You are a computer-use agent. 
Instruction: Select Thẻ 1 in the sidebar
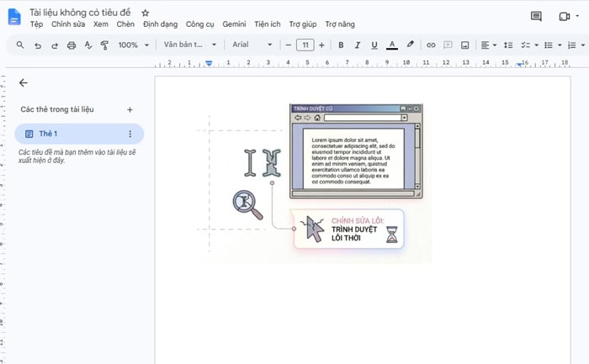79,134
